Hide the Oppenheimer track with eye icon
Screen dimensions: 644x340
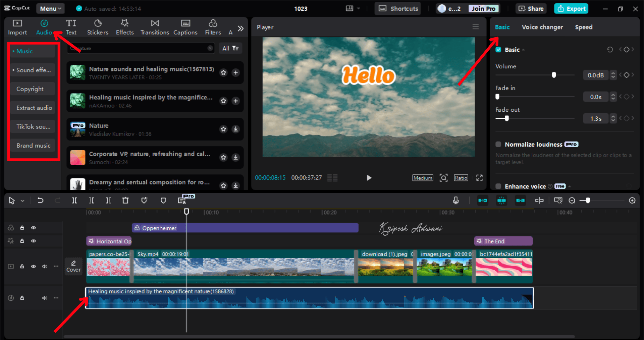34,228
